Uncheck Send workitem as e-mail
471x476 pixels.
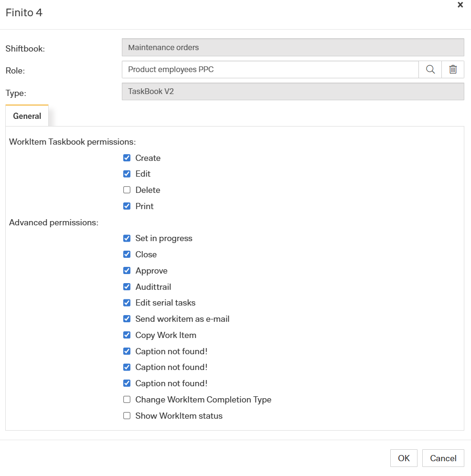tap(127, 319)
